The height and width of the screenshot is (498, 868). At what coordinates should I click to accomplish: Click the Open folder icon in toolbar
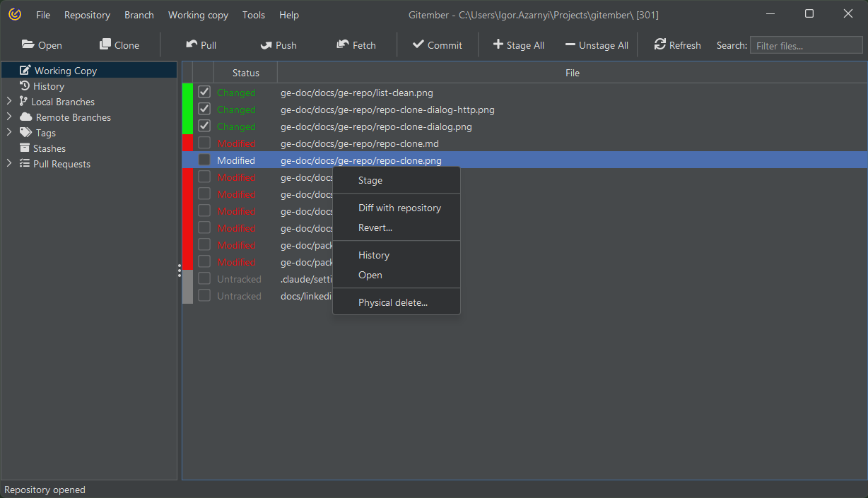pyautogui.click(x=28, y=45)
